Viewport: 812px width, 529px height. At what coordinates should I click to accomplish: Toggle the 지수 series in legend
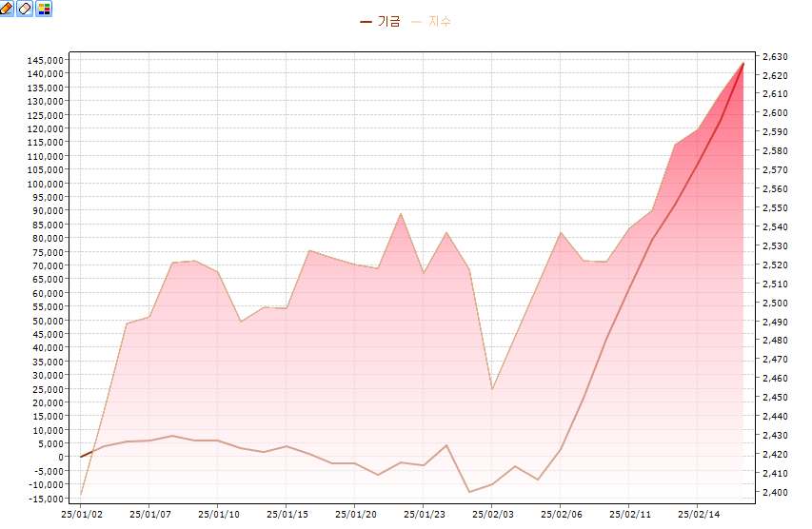[x=440, y=21]
